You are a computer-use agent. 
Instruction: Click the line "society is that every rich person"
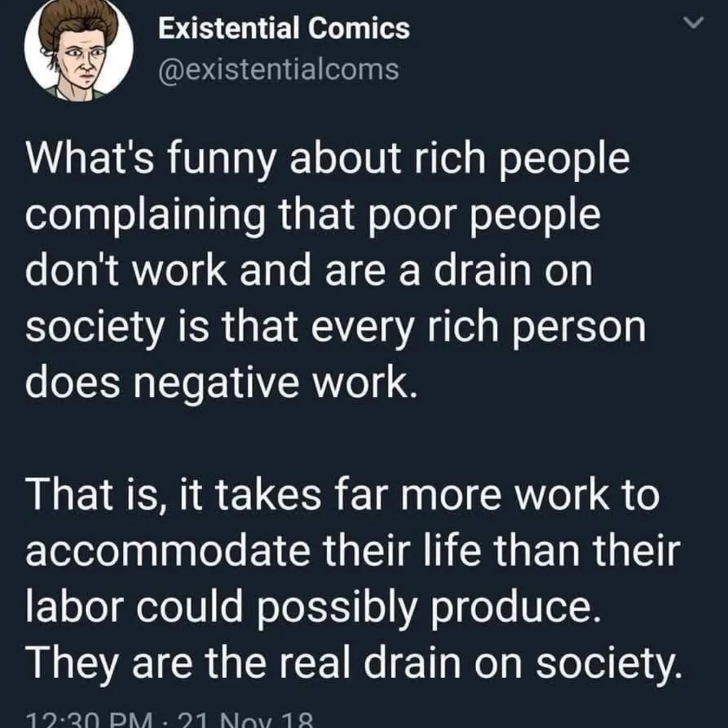(x=336, y=327)
